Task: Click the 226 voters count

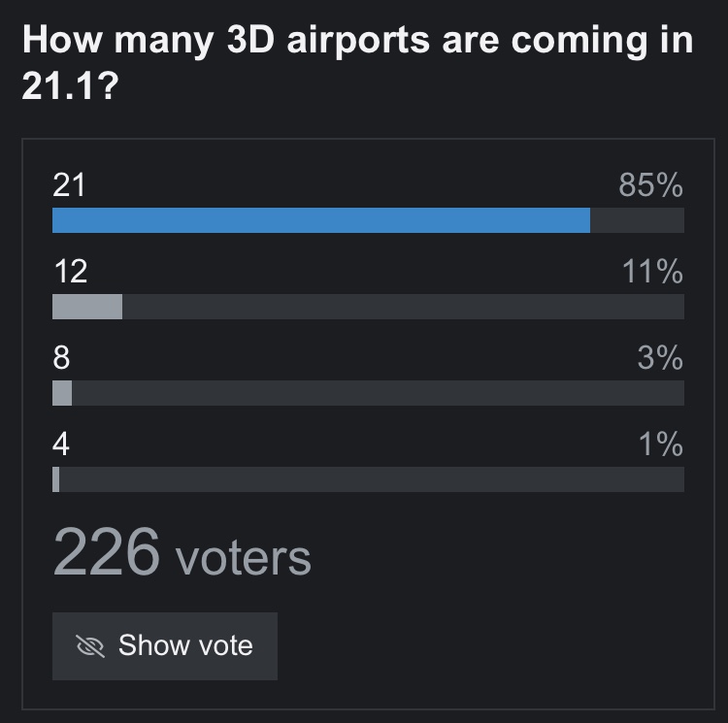Action: click(x=106, y=551)
